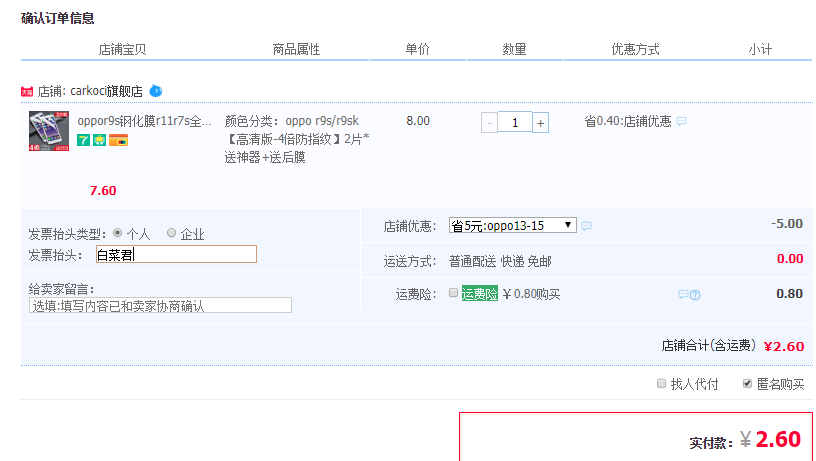This screenshot has height=461, width=816.
Task: Tick the 找人代付 checkbox
Action: click(x=661, y=383)
